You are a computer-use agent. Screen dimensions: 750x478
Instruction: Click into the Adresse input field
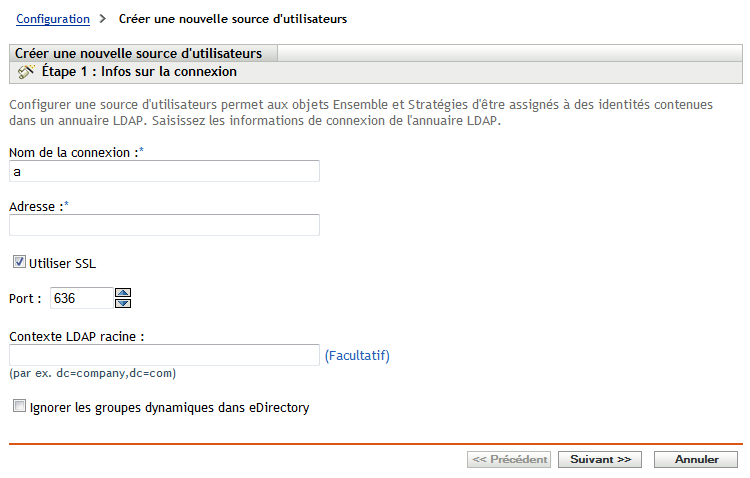(x=164, y=225)
